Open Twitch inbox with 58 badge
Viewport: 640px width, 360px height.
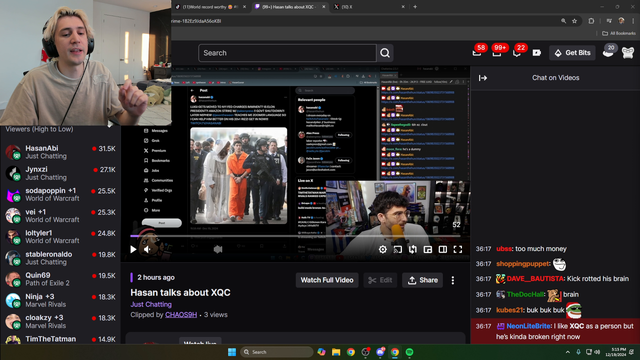pos(477,53)
